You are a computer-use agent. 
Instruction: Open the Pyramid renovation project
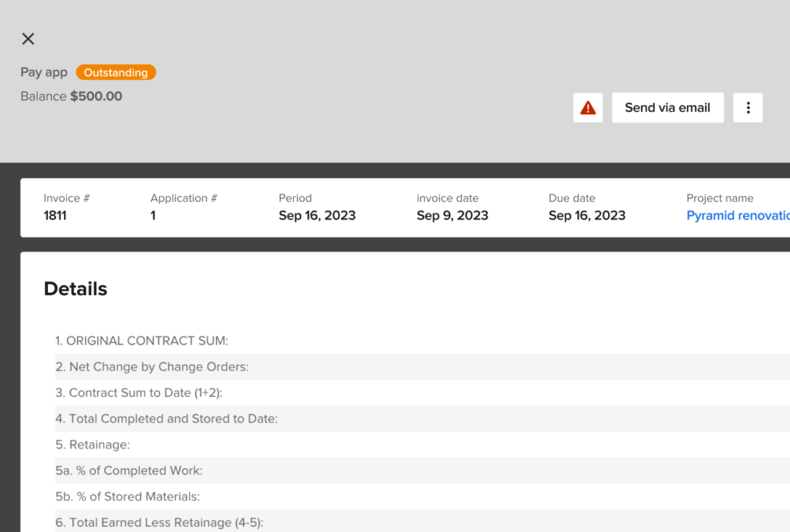[x=737, y=216]
